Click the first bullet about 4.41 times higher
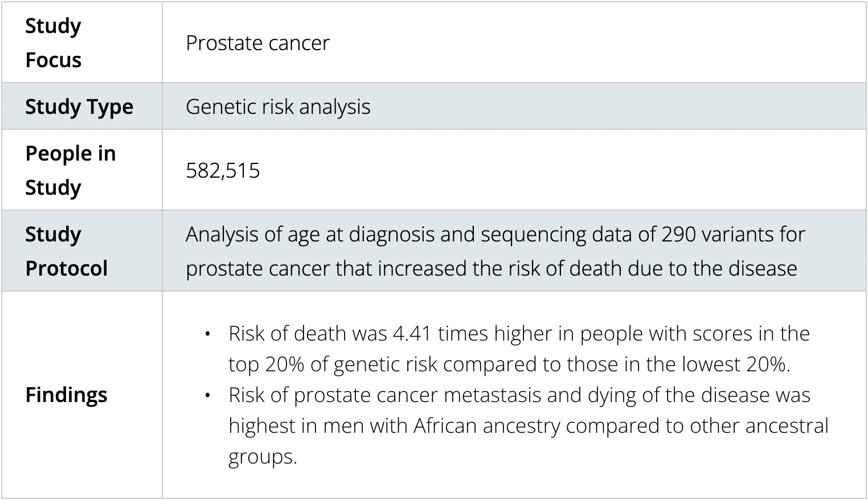Screen dimensions: 868x500 pyautogui.click(x=519, y=349)
